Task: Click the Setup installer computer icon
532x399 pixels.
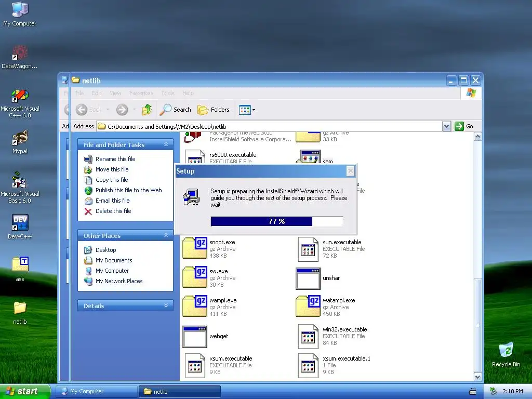Action: [x=192, y=197]
